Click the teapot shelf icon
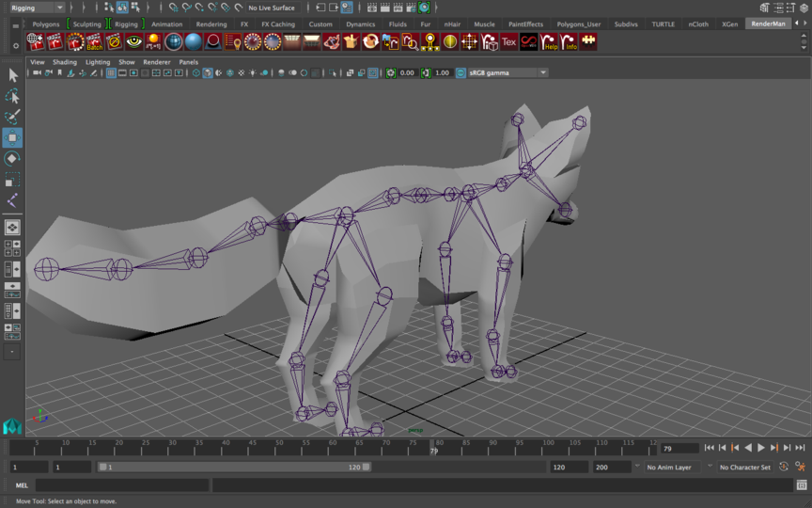This screenshot has width=812, height=508. pos(332,41)
